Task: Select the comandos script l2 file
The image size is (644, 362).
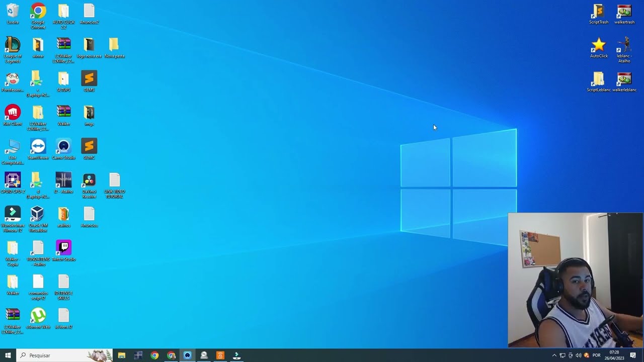Action: [38, 287]
